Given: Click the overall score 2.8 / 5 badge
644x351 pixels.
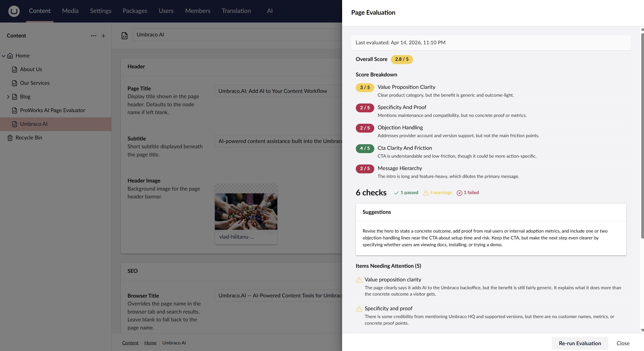Looking at the screenshot, I should click(402, 59).
